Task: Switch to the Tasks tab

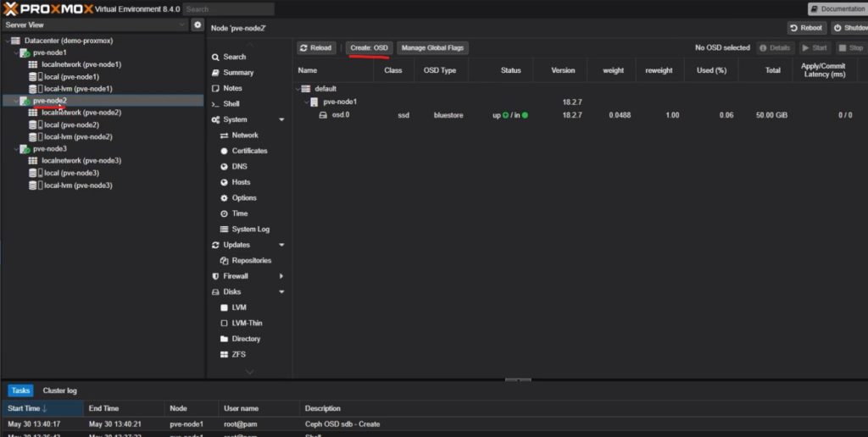Action: pos(20,390)
